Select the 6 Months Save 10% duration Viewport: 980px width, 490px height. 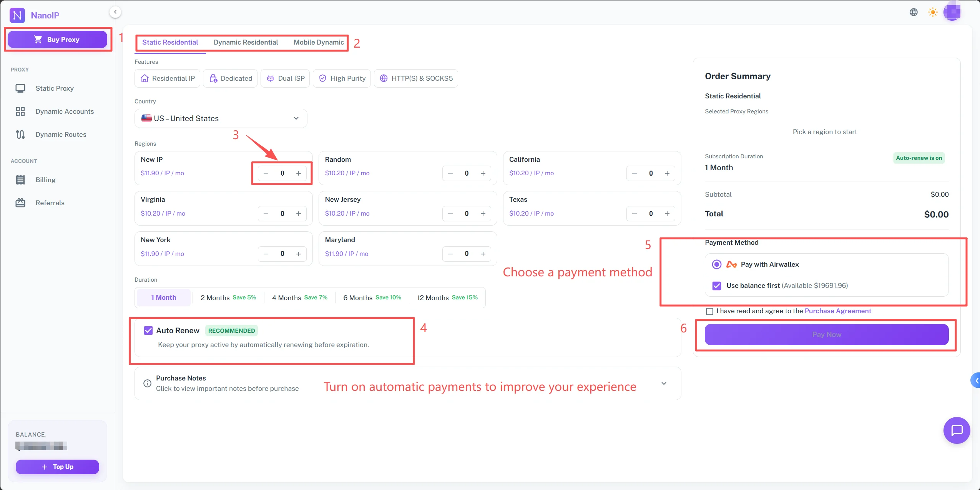click(372, 297)
